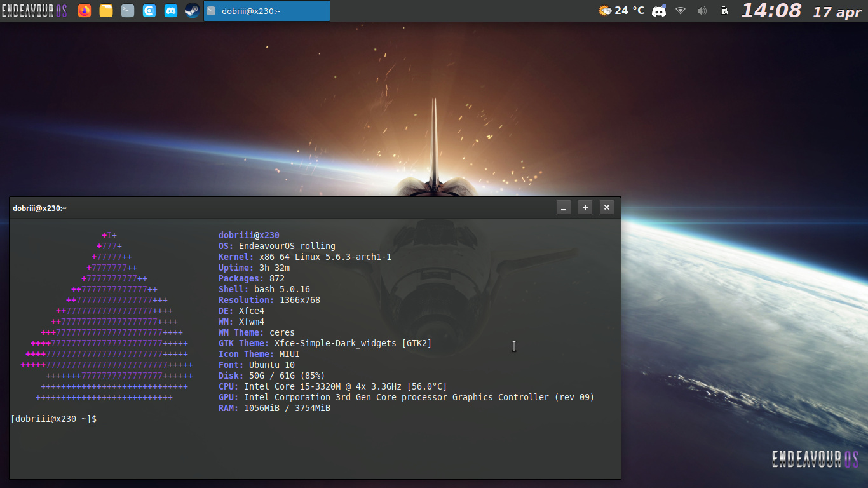Viewport: 868px width, 488px height.
Task: Click the dobriii@x230 neofetch header
Action: [x=249, y=235]
